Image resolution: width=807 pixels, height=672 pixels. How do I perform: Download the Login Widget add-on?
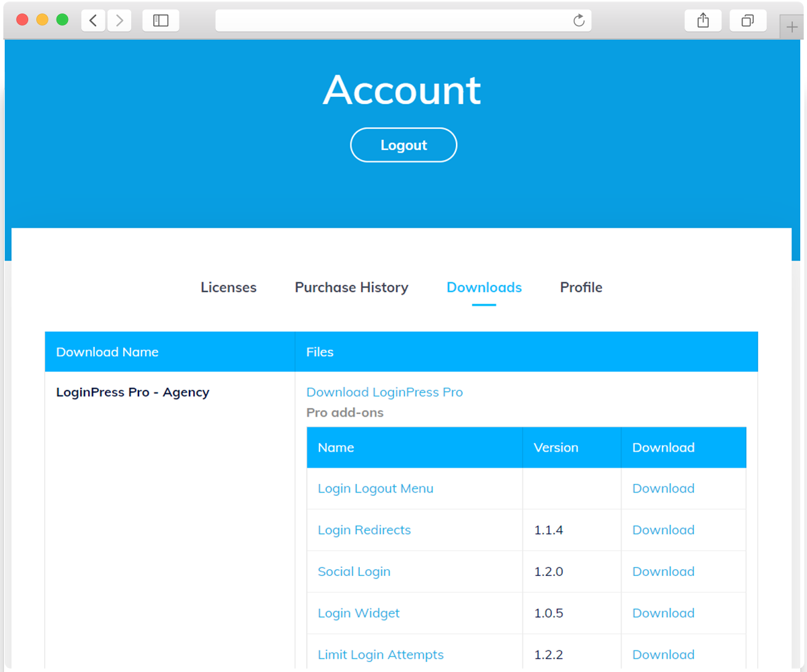point(663,614)
